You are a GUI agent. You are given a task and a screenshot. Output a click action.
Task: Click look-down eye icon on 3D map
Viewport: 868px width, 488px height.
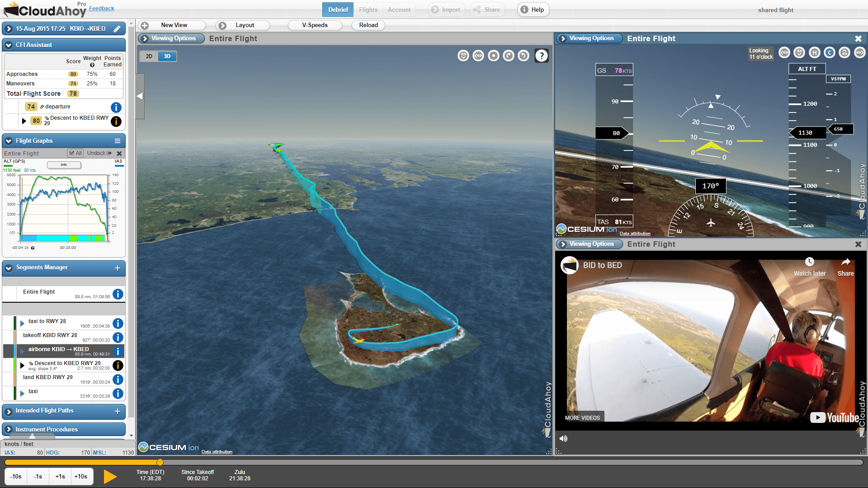tap(463, 56)
